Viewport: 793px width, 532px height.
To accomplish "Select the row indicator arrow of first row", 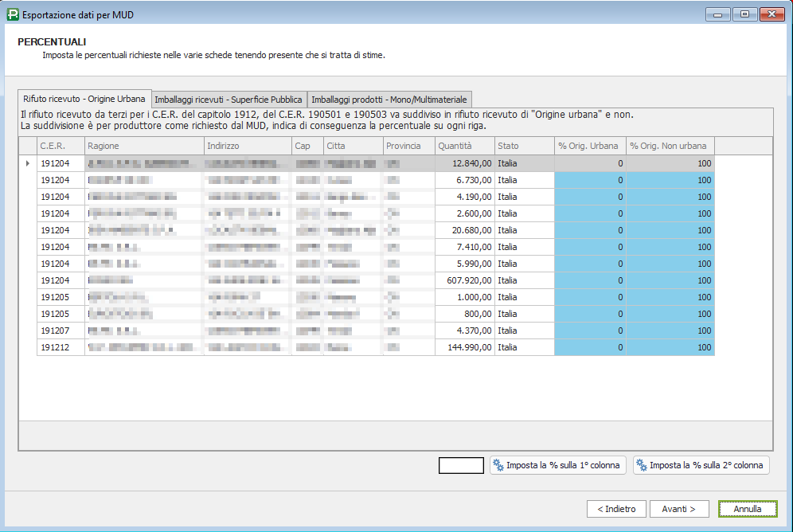I will coord(28,163).
